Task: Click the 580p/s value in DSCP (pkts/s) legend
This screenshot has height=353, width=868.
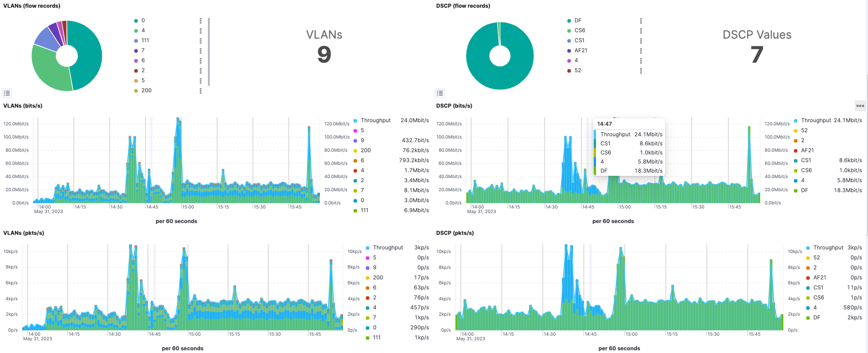Action: pos(853,308)
